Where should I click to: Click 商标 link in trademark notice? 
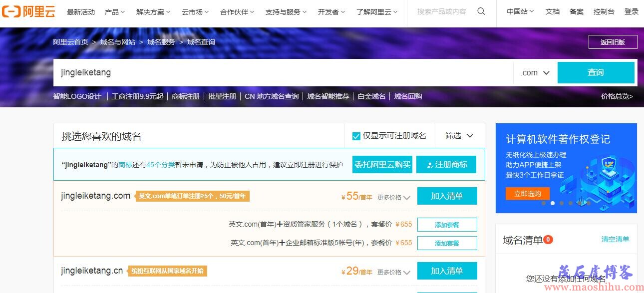click(125, 165)
